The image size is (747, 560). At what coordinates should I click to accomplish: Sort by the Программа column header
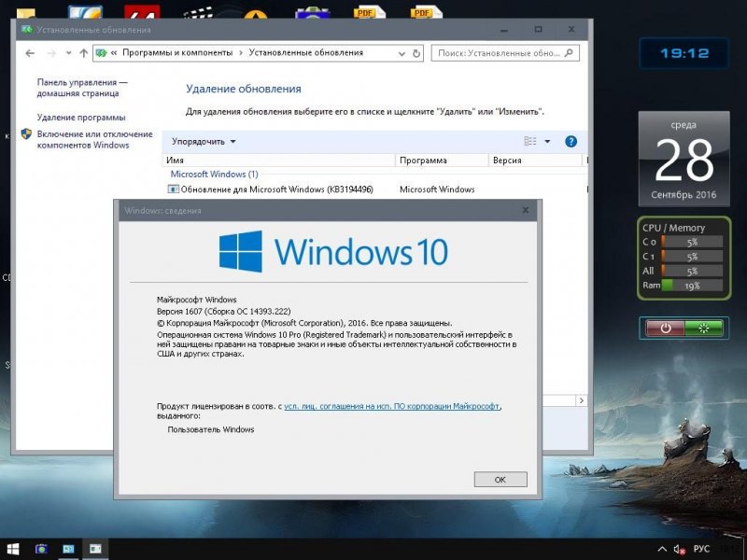442,161
